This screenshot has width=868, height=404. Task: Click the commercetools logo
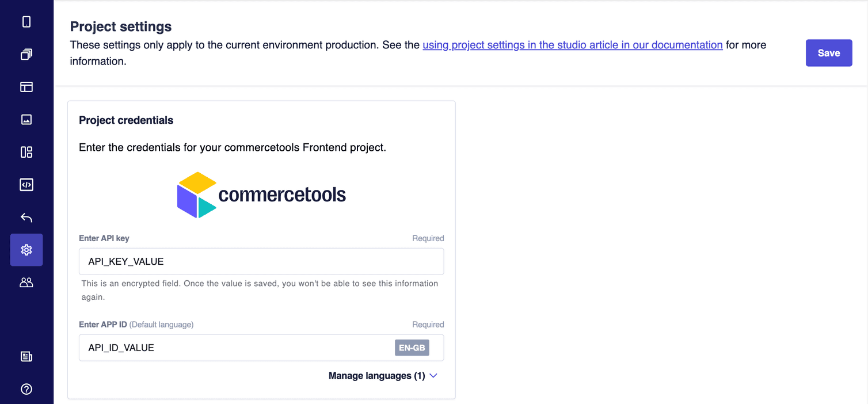261,195
